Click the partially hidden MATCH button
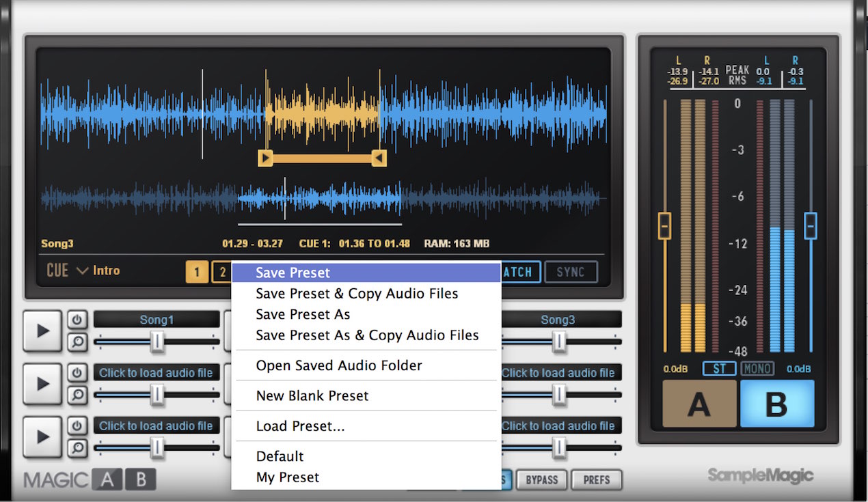868x502 pixels. pyautogui.click(x=521, y=272)
